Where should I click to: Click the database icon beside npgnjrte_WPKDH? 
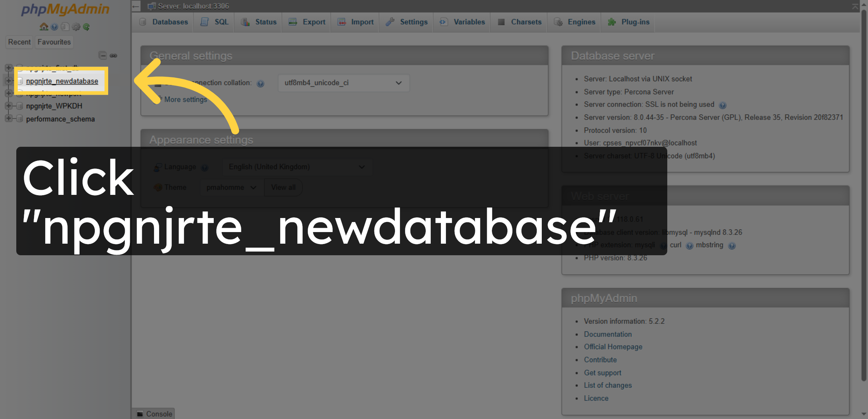click(x=19, y=106)
